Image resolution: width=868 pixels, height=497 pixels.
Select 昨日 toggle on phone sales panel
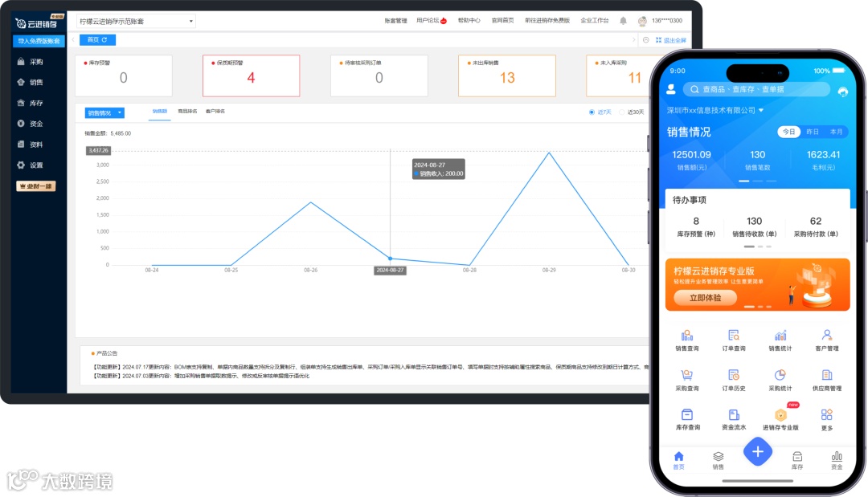[x=812, y=132]
